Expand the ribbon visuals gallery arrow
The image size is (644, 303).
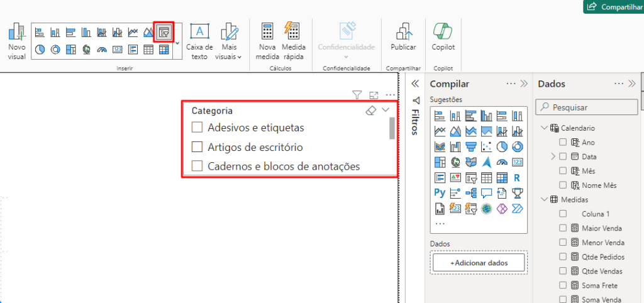177,43
